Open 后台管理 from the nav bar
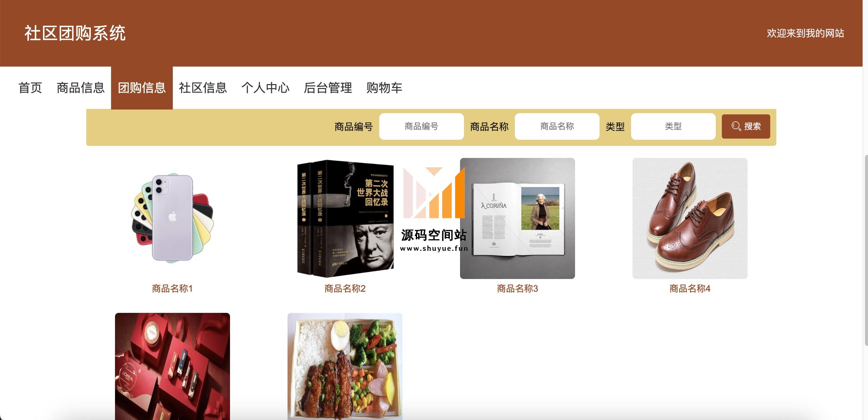Image resolution: width=868 pixels, height=420 pixels. point(328,88)
